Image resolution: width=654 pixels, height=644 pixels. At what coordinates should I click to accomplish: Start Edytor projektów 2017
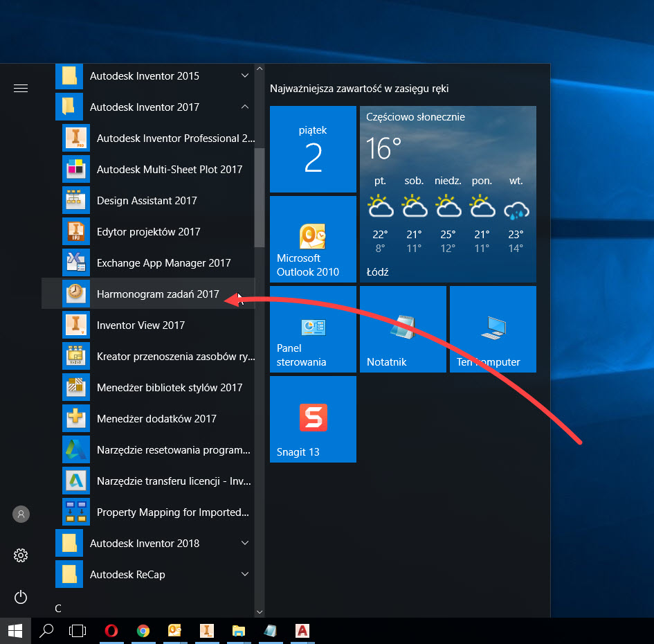148,232
